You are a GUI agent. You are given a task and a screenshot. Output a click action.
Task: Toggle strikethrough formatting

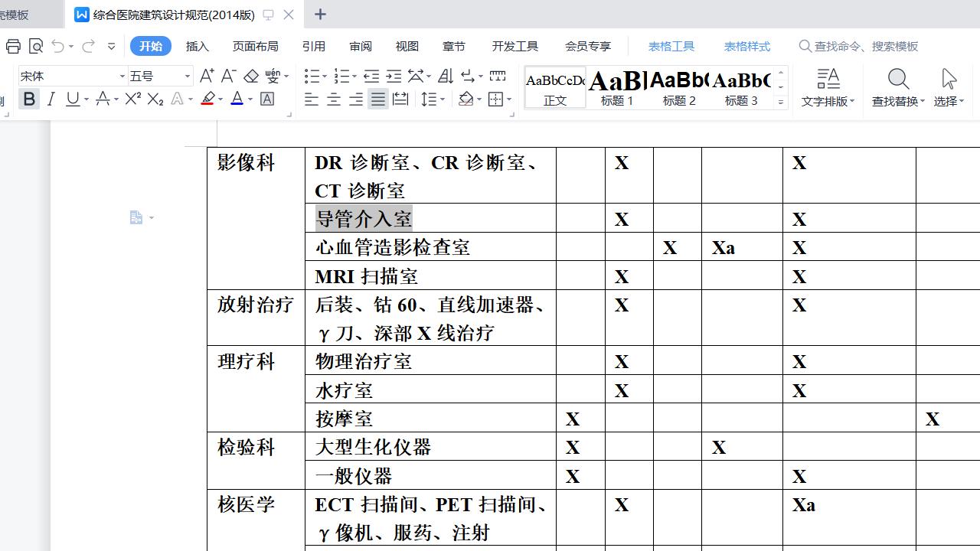pos(103,99)
